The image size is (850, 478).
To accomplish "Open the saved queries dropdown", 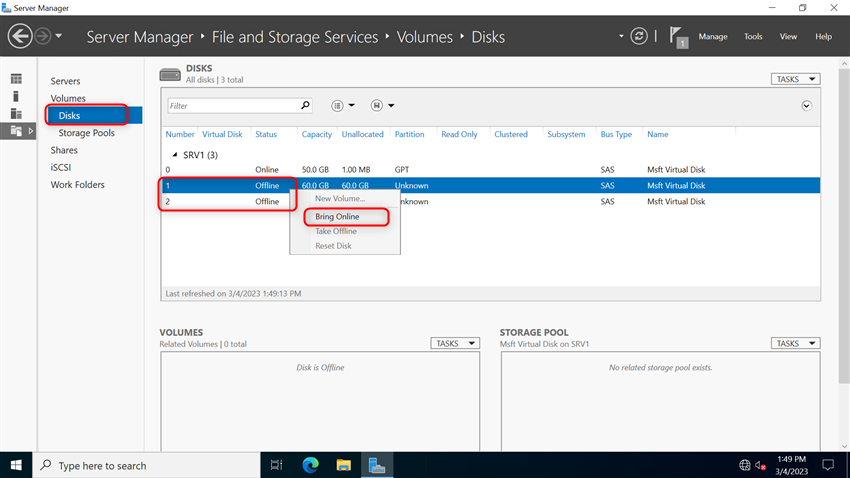I will click(382, 106).
